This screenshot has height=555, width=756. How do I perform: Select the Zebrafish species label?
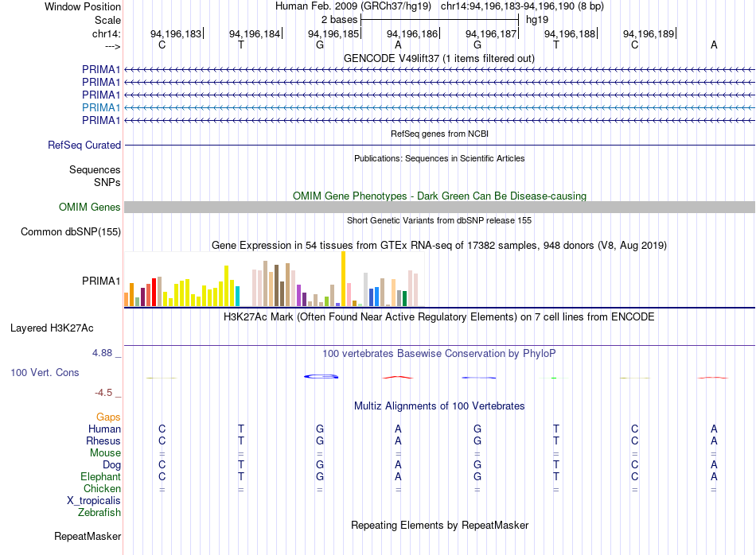(99, 513)
